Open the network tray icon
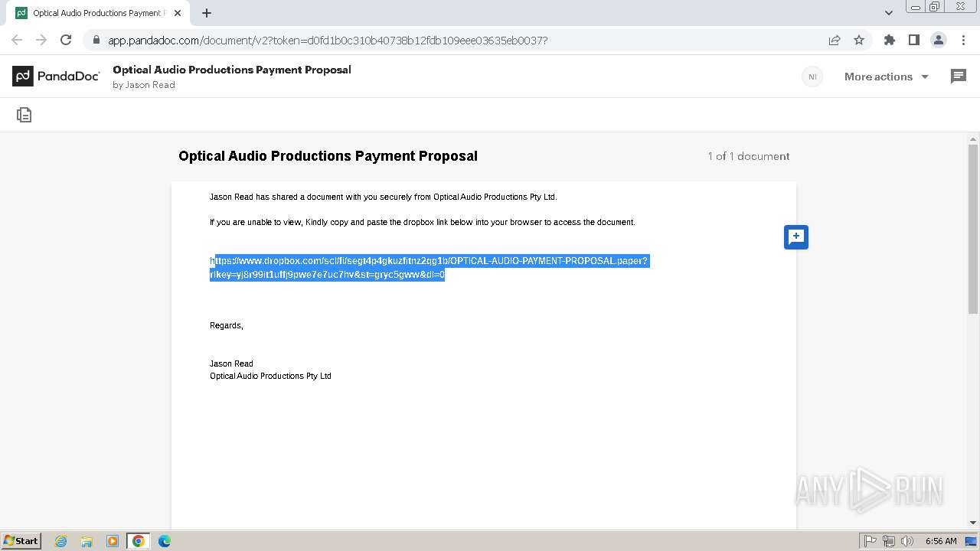The height and width of the screenshot is (551, 980). (x=889, y=541)
